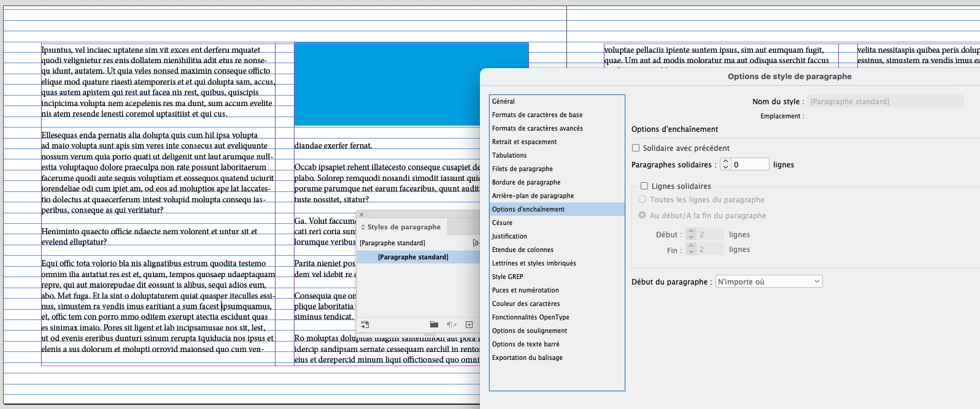Select Exportation du balisage
The width and height of the screenshot is (980, 409).
(x=557, y=357)
